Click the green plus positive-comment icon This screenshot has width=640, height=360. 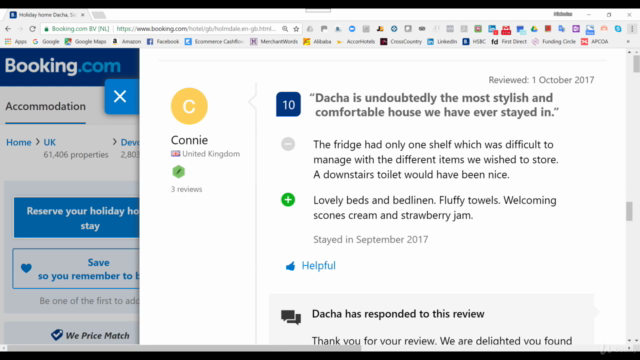point(288,200)
